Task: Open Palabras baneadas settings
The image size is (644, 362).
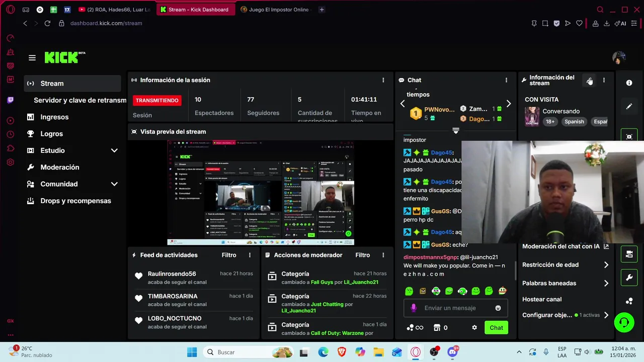Action: pyautogui.click(x=566, y=284)
